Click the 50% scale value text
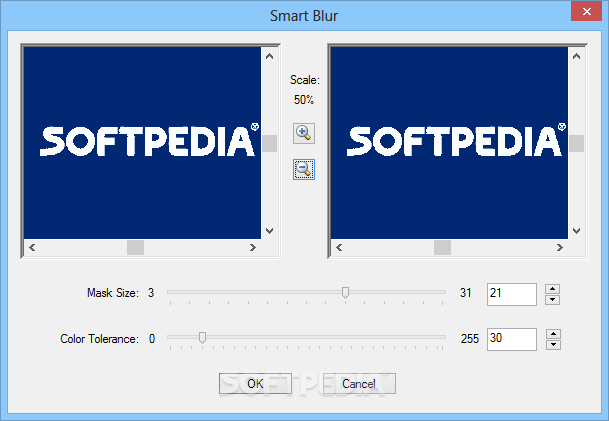609x421 pixels. point(304,100)
